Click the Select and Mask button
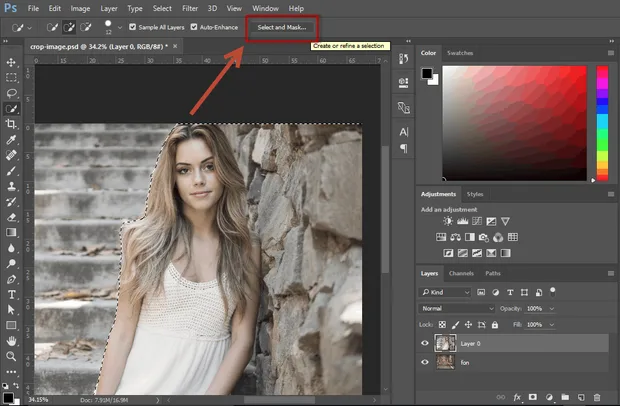This screenshot has height=406, width=620. coord(282,27)
